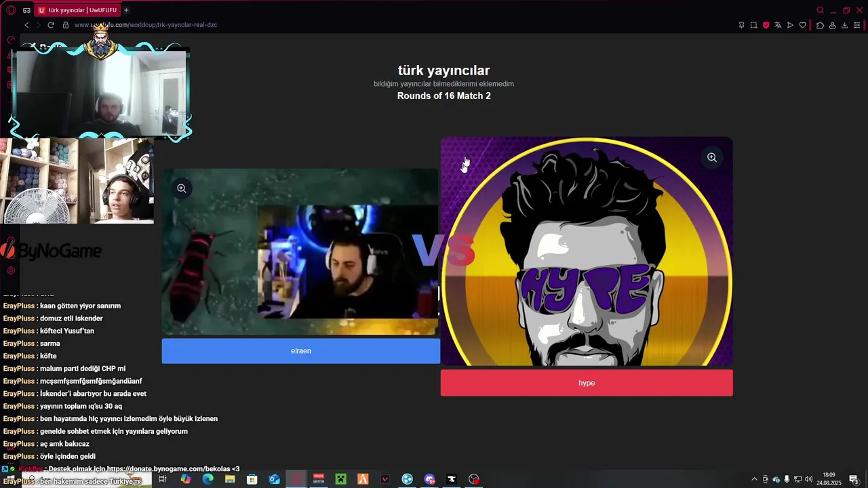This screenshot has height=488, width=868.
Task: Open the volume speaker control
Action: point(808,479)
